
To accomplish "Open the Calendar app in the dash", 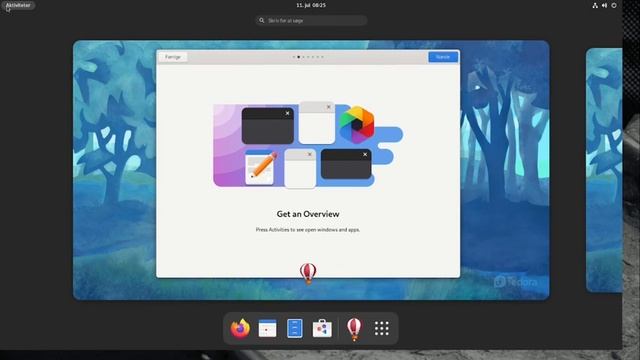I will [x=267, y=328].
